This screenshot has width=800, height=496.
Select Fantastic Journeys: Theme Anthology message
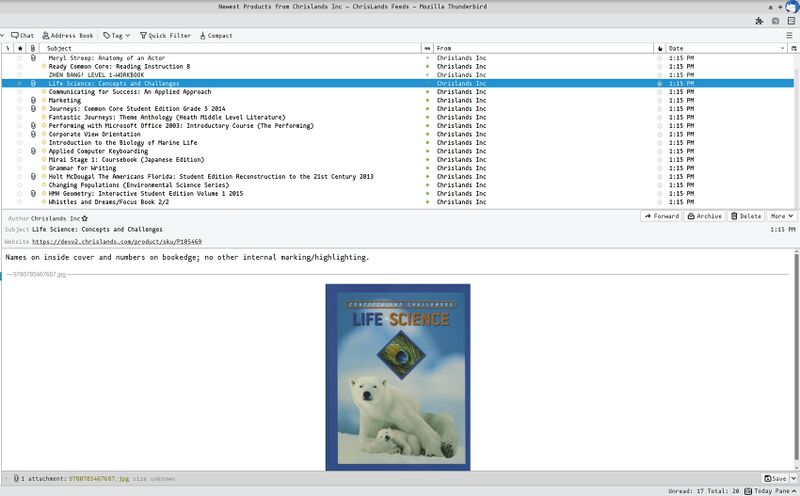(167, 117)
